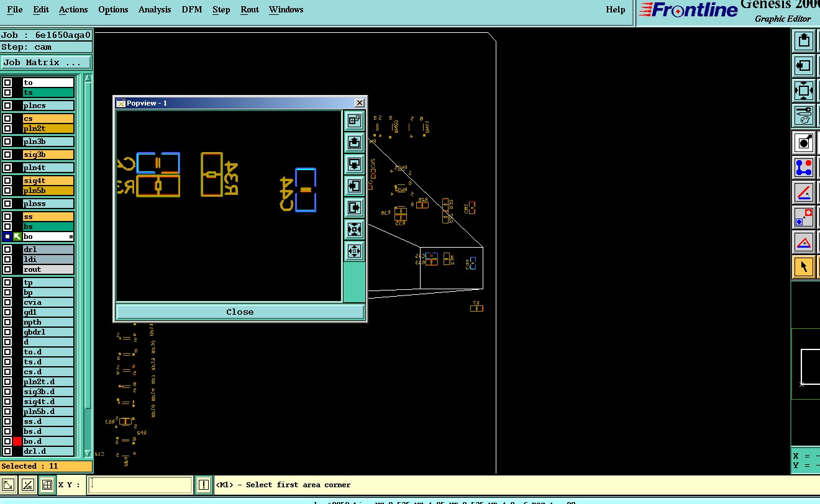
Task: Toggle checkbox for layer 'ss'
Action: (x=7, y=217)
